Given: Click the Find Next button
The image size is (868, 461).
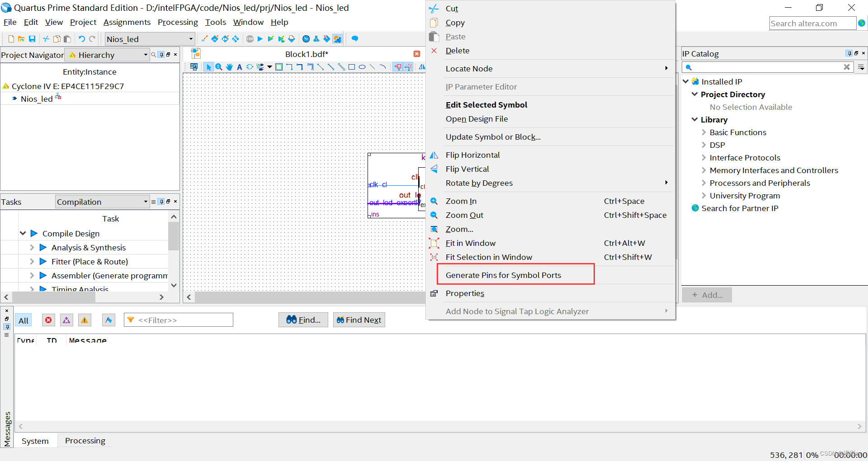Looking at the screenshot, I should pos(359,320).
